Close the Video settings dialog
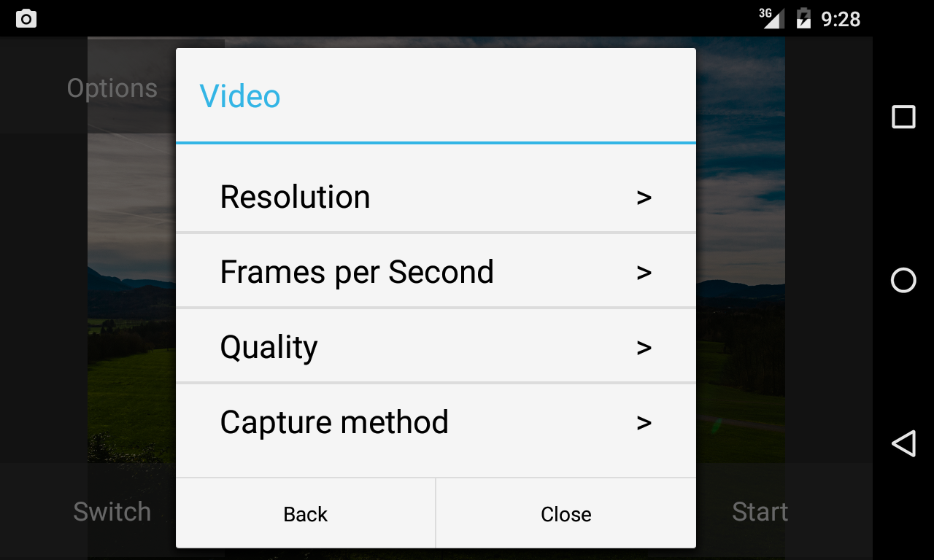 566,513
